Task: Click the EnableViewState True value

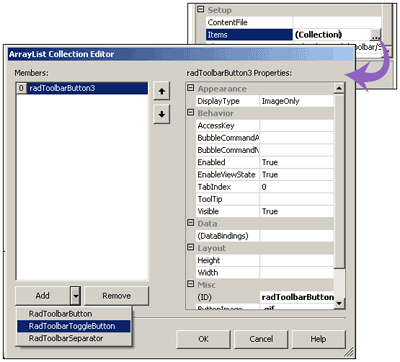Action: click(x=297, y=175)
